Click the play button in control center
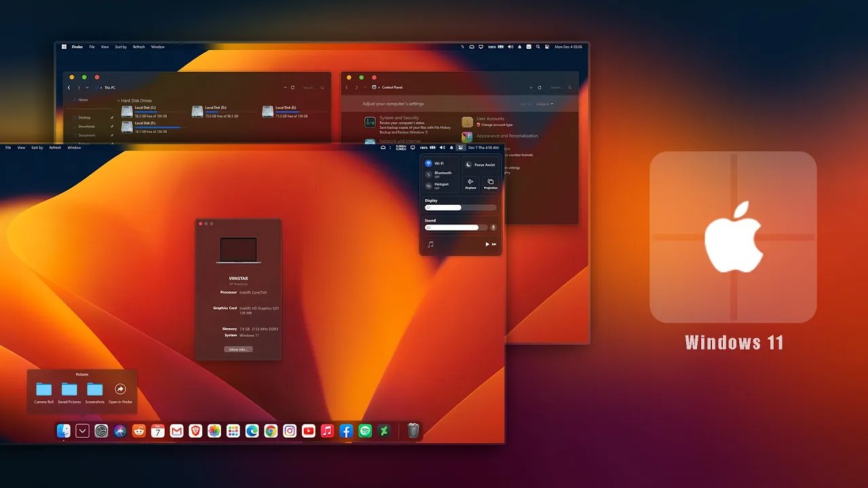Viewport: 868px width, 488px height. click(487, 244)
